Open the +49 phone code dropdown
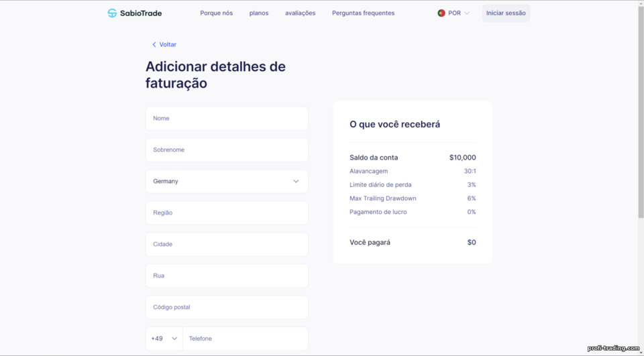The height and width of the screenshot is (356, 644). click(x=164, y=339)
